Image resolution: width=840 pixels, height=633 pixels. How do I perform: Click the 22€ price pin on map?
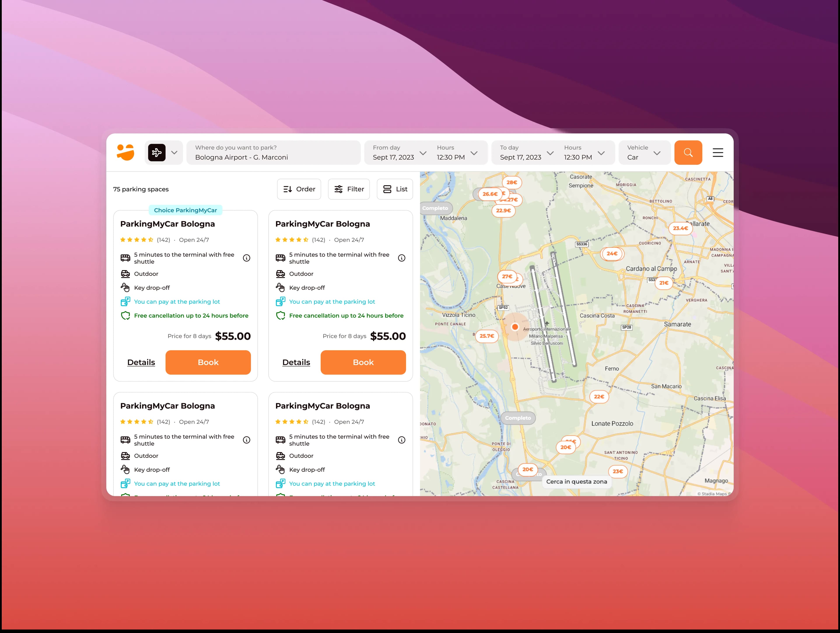click(x=599, y=396)
